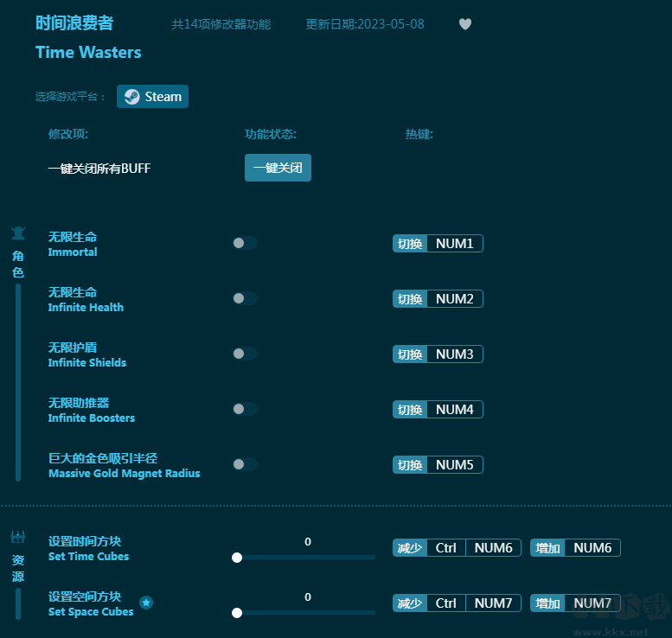The height and width of the screenshot is (638, 672).
Task: Click the Steam logo icon
Action: 131,97
